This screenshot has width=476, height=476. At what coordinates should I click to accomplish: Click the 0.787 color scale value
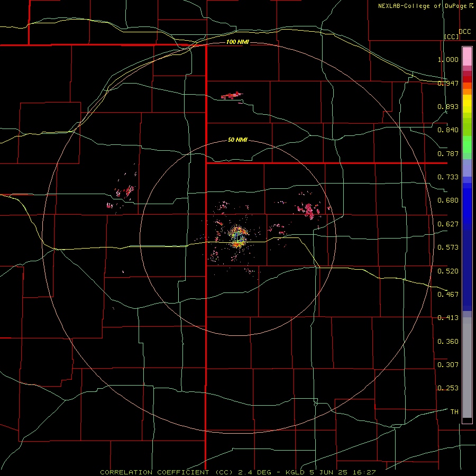point(448,153)
